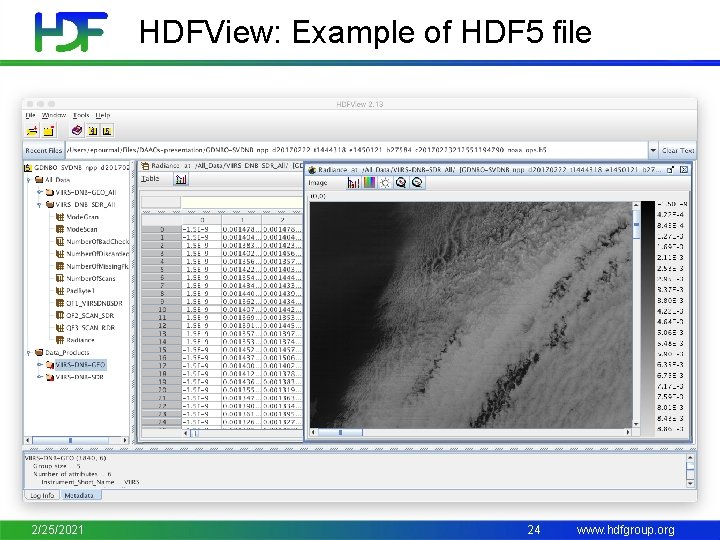Viewport: 720px width, 540px height.
Task: Click the image scroll down arrow
Action: pos(636,424)
